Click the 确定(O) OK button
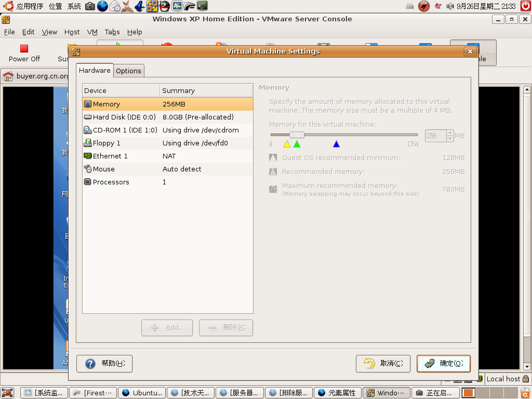This screenshot has height=399, width=532. (444, 364)
